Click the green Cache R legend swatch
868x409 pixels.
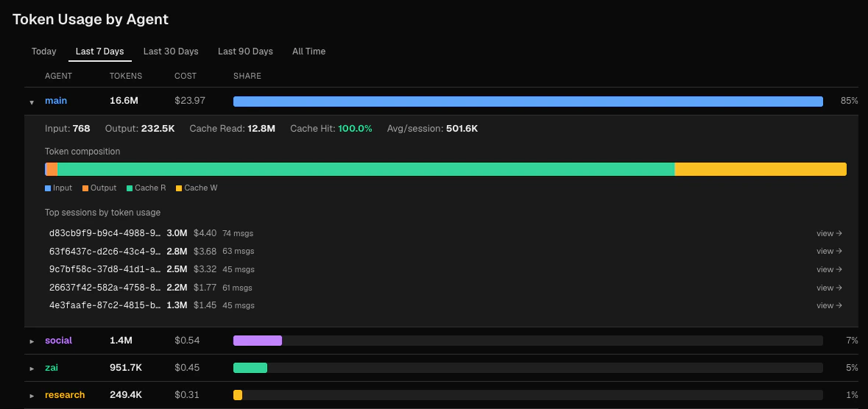point(130,188)
